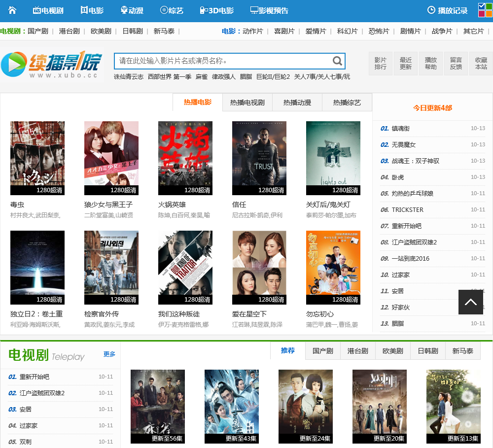Open 关灯后 Lights Out poster
The width and height of the screenshot is (493, 448).
pyautogui.click(x=333, y=158)
